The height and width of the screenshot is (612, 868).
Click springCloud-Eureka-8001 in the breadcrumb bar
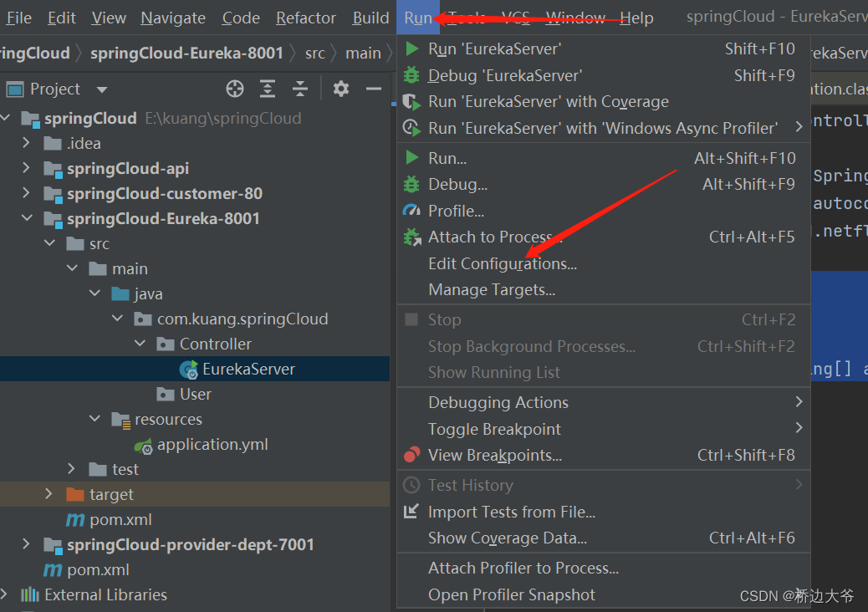[187, 53]
